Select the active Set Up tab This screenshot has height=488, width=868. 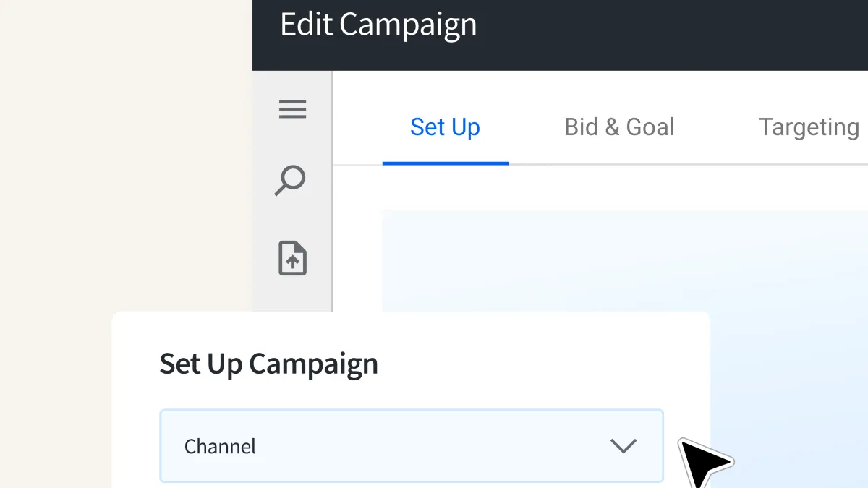[x=445, y=127]
